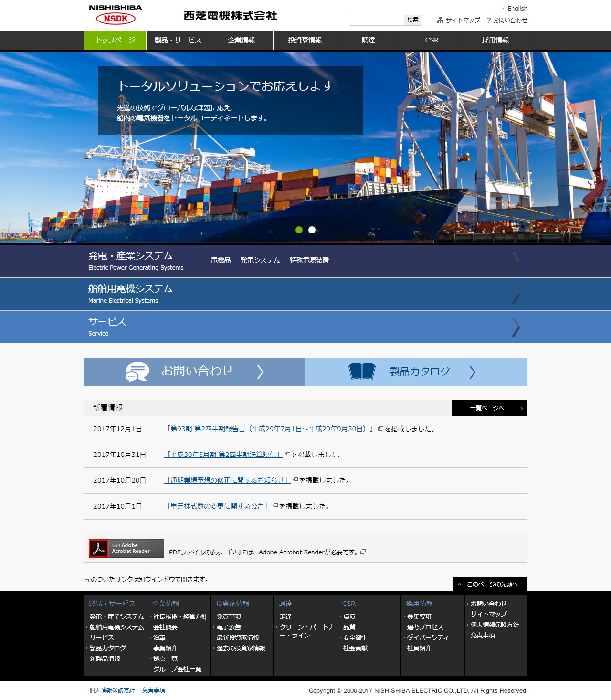Click external link icon after 決算短信 link
The height and width of the screenshot is (700, 611).
coord(287,455)
